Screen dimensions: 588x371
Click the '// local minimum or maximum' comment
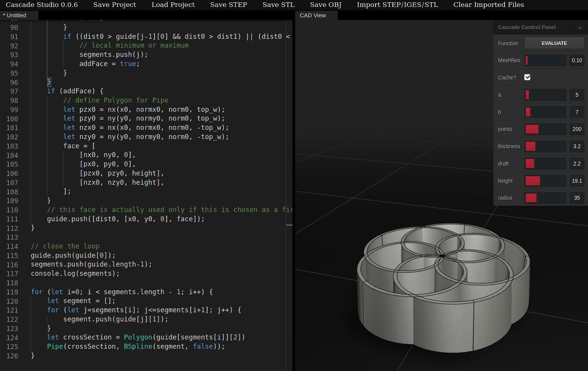coord(134,45)
